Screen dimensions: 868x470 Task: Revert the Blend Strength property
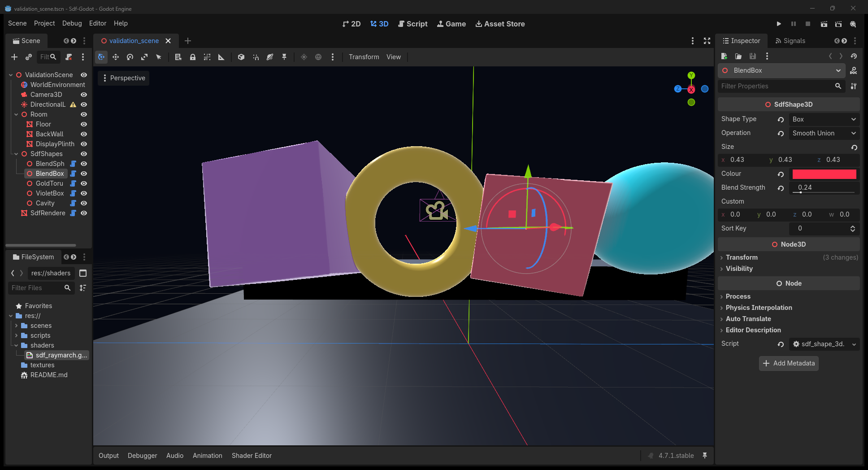tap(781, 188)
